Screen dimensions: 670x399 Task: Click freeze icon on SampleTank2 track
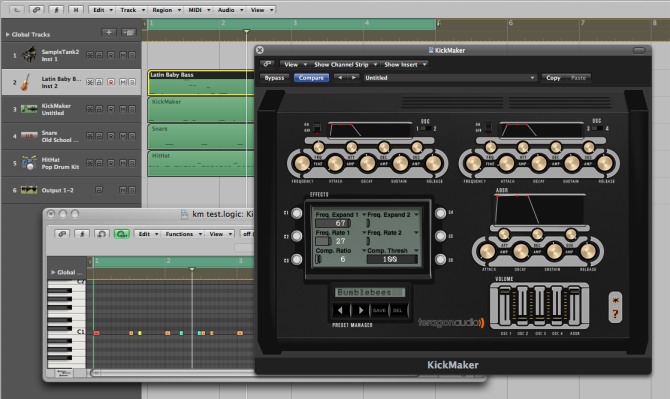[x=90, y=55]
